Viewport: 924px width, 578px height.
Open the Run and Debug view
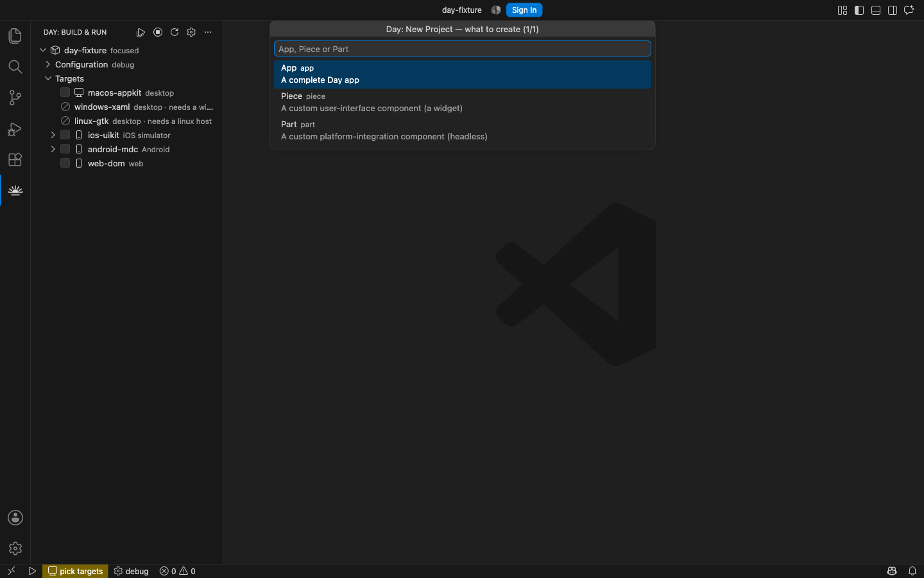[15, 129]
